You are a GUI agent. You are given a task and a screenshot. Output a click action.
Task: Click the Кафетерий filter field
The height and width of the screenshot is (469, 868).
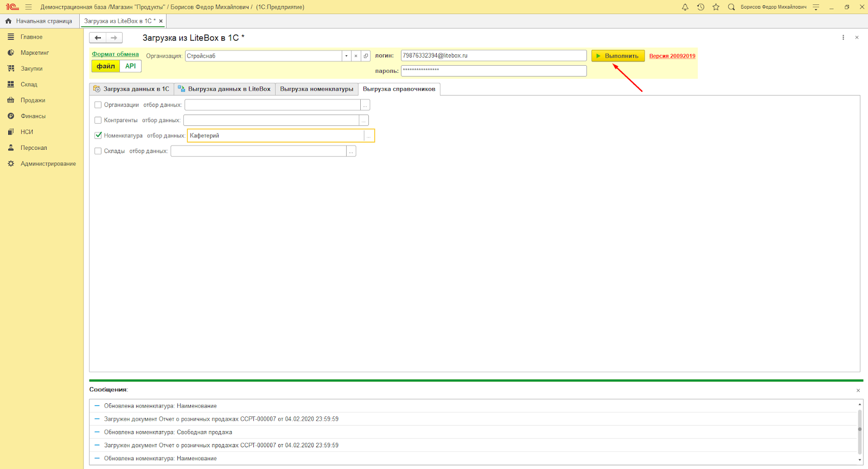(276, 136)
